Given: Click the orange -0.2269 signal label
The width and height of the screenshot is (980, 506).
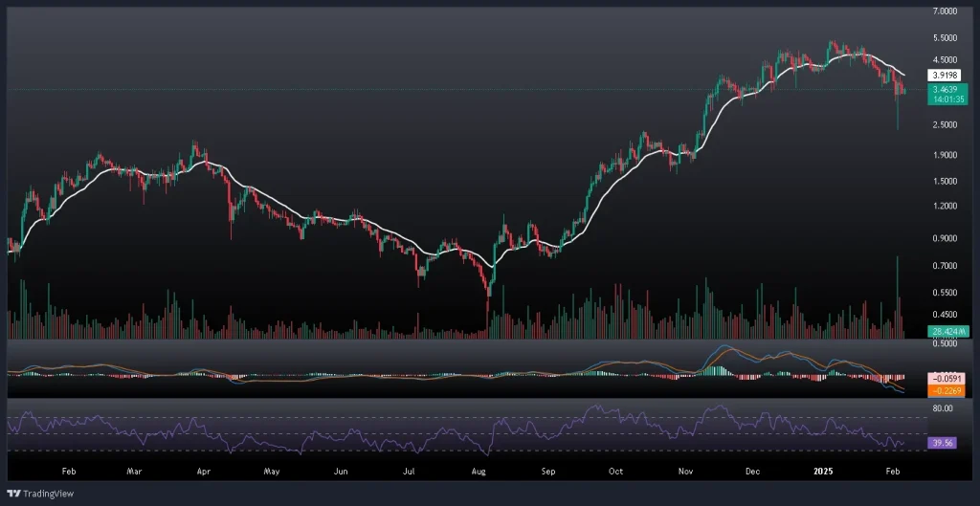Looking at the screenshot, I should 946,388.
